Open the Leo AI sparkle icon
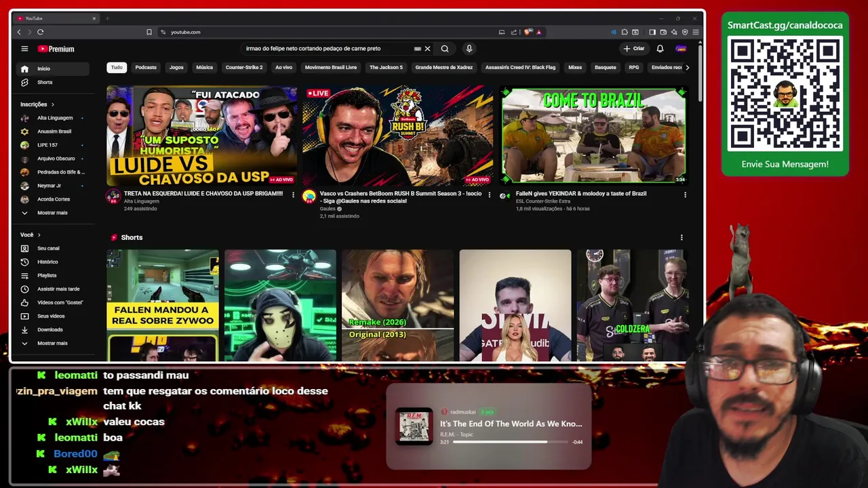Image resolution: width=868 pixels, height=488 pixels. 674,32
